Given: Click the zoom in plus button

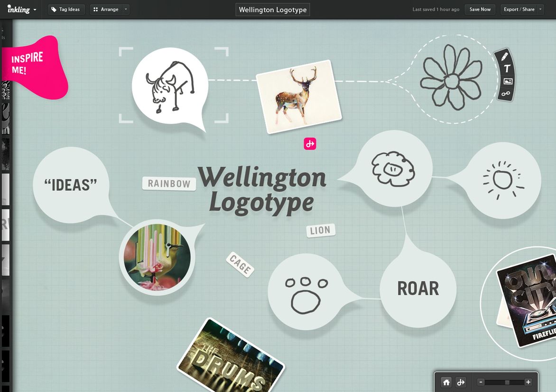Looking at the screenshot, I should [528, 382].
